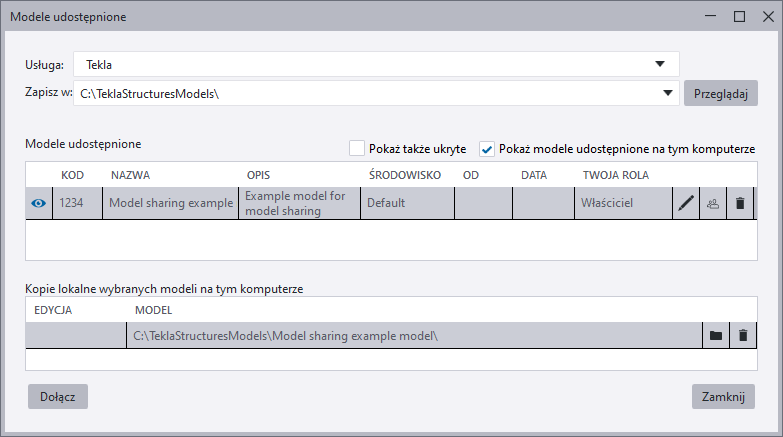
Task: Click the 'Default' environment cell
Action: click(408, 203)
